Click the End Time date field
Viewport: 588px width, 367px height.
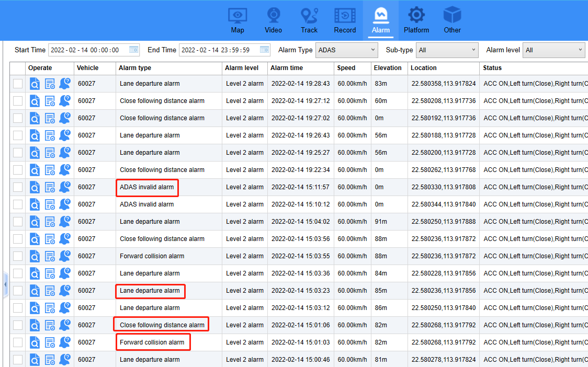(224, 50)
